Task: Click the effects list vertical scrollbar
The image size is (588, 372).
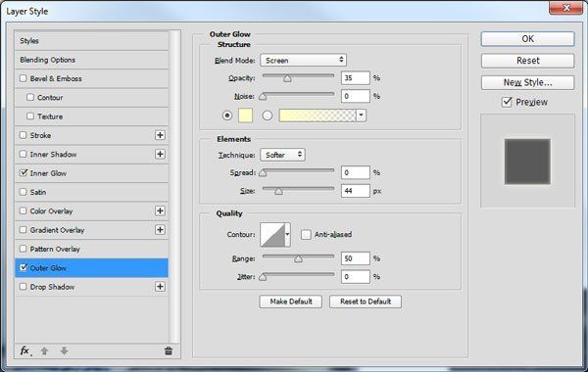Action: (x=174, y=187)
